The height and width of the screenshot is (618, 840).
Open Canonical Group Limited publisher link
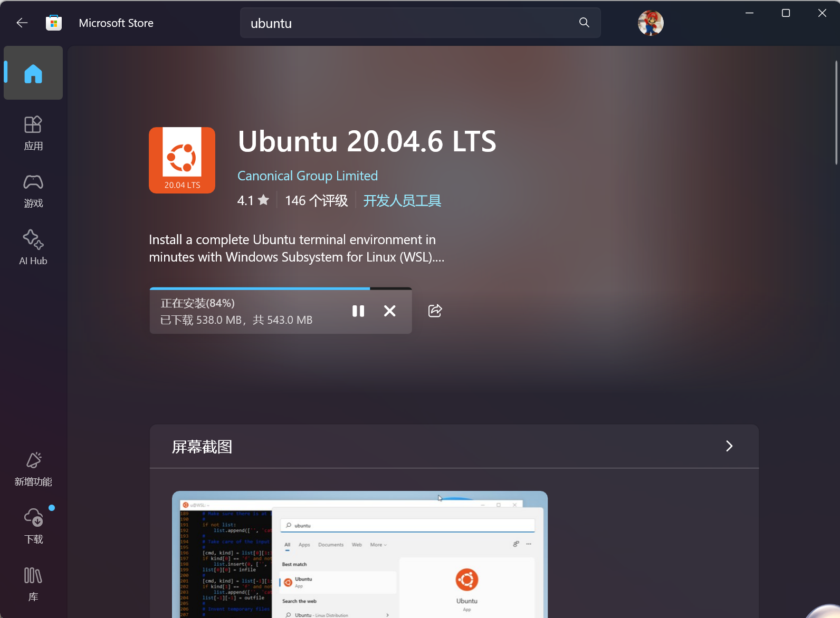(308, 176)
